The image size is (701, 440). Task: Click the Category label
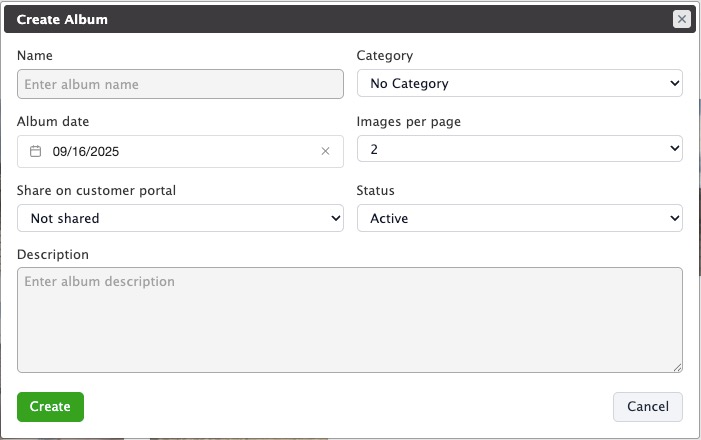(385, 56)
